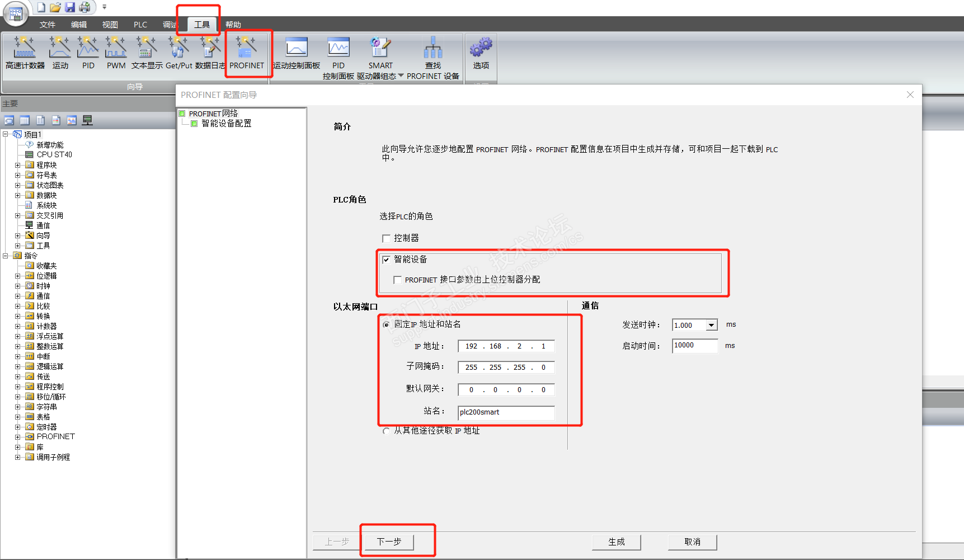
Task: Click the Open folder icon in quick access toolbar
Action: tap(55, 7)
